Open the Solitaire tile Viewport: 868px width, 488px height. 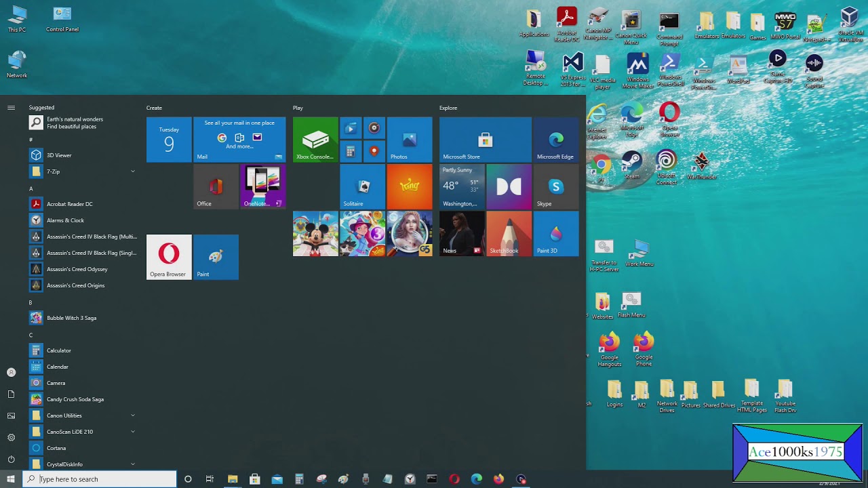coord(362,186)
